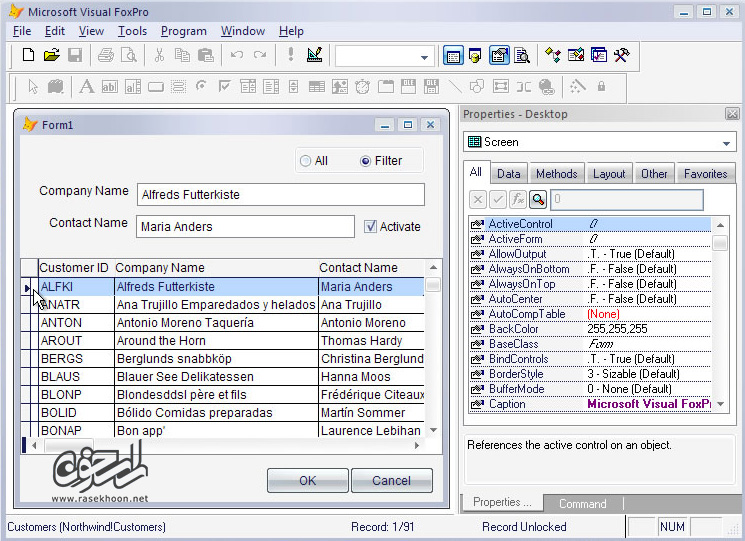The height and width of the screenshot is (541, 745).
Task: Select the BackColor property row
Action: click(590, 329)
